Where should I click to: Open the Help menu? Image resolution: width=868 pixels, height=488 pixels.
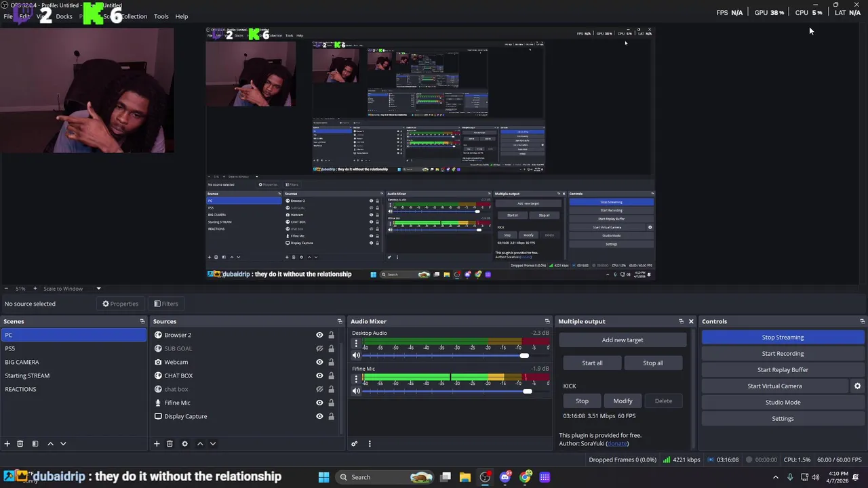pyautogui.click(x=182, y=16)
